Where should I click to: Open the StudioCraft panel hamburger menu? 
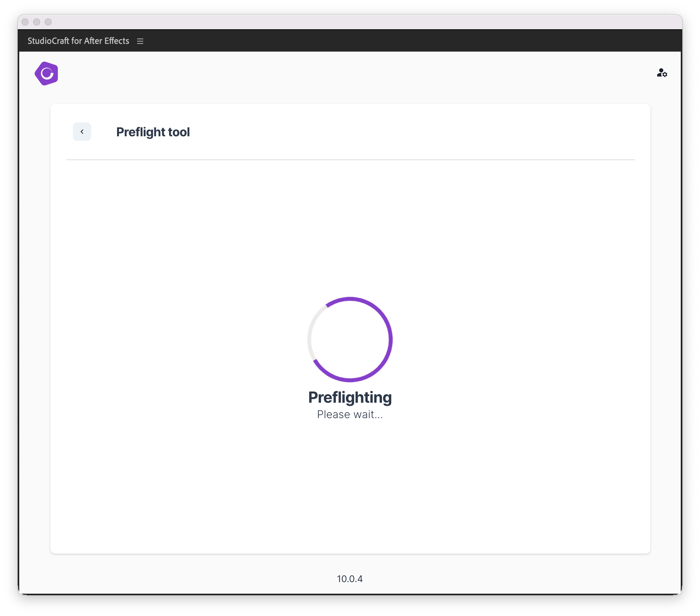140,41
